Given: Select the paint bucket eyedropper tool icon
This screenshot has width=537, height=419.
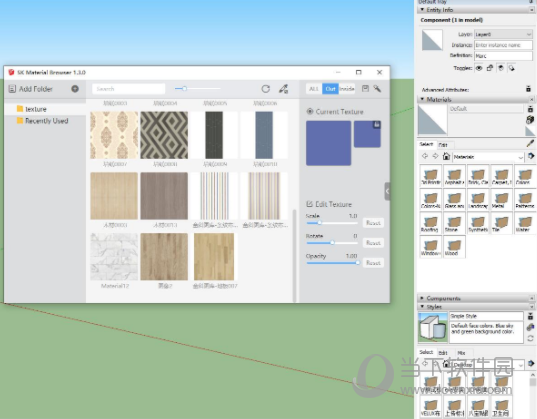Looking at the screenshot, I should 283,89.
